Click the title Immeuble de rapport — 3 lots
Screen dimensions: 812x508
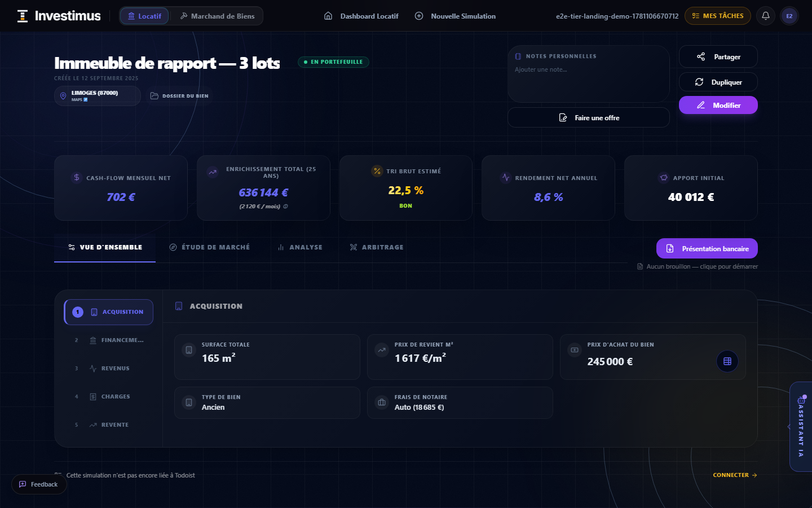click(167, 63)
